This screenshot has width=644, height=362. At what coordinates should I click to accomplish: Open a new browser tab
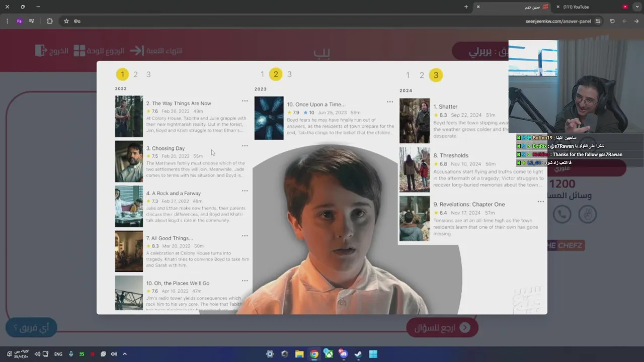coord(466,7)
